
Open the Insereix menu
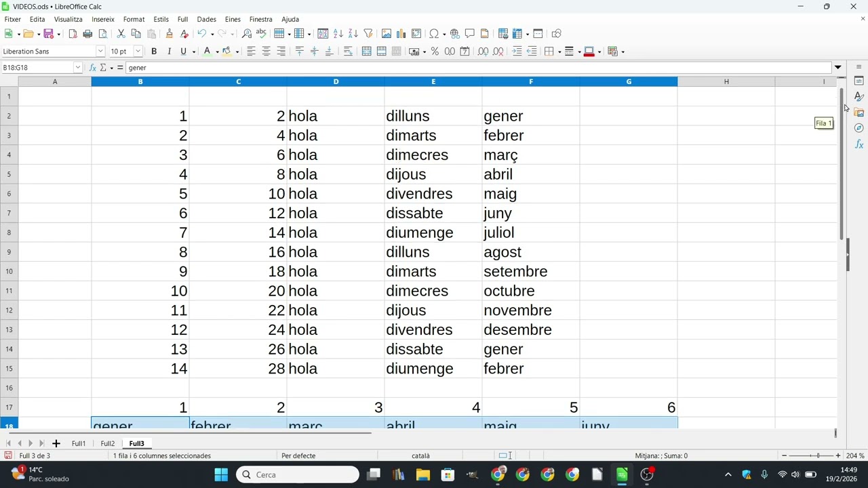coord(103,19)
